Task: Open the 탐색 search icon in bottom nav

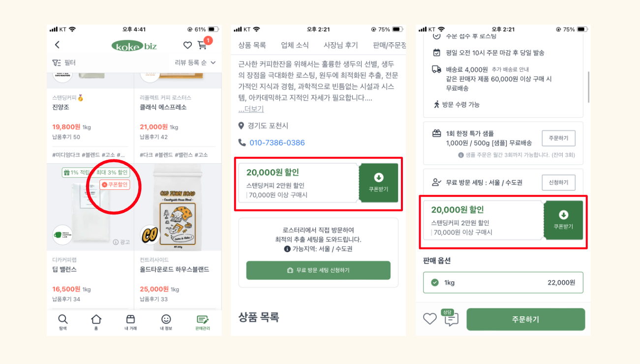Action: coord(62,322)
